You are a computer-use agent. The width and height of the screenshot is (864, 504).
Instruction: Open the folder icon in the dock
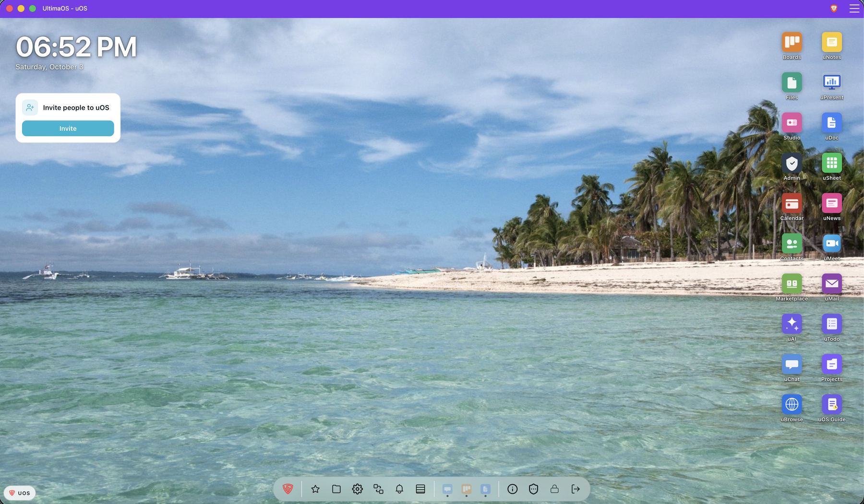(x=336, y=489)
